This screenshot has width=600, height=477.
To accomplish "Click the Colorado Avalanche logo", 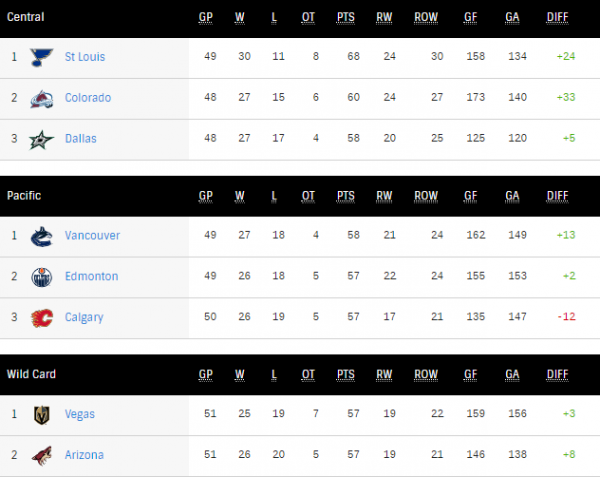I will (x=41, y=98).
